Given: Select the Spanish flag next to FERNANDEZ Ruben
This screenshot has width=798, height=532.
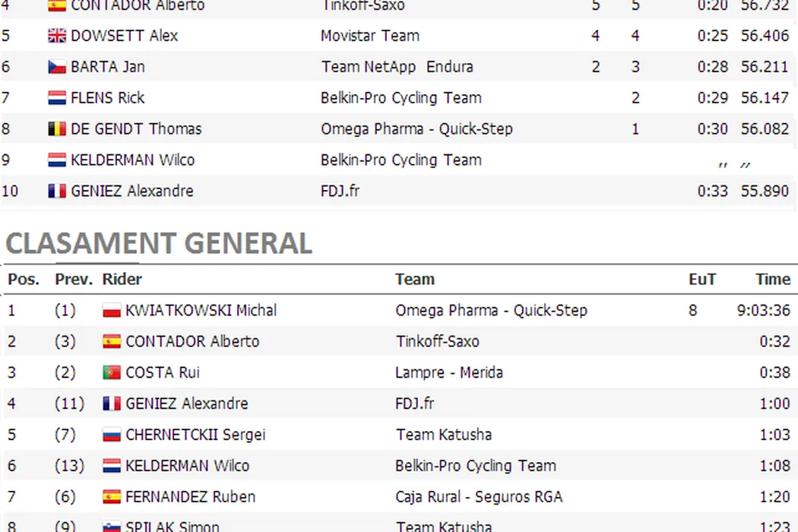Looking at the screenshot, I should [112, 497].
